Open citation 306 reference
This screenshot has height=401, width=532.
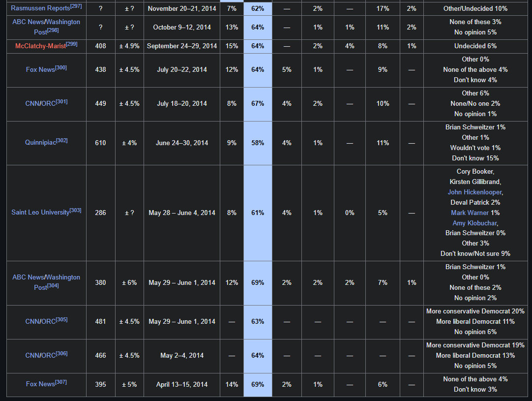point(62,354)
